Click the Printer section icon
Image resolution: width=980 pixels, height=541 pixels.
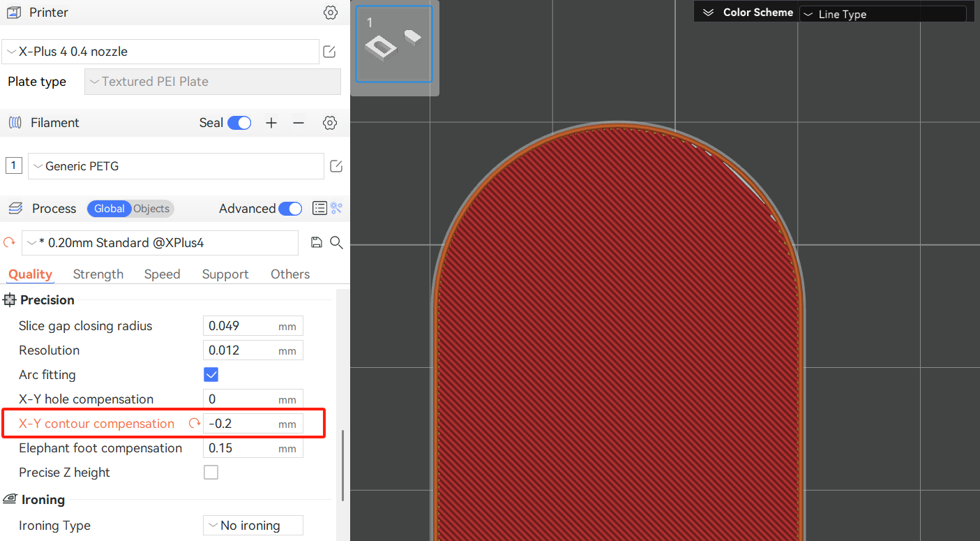point(14,13)
